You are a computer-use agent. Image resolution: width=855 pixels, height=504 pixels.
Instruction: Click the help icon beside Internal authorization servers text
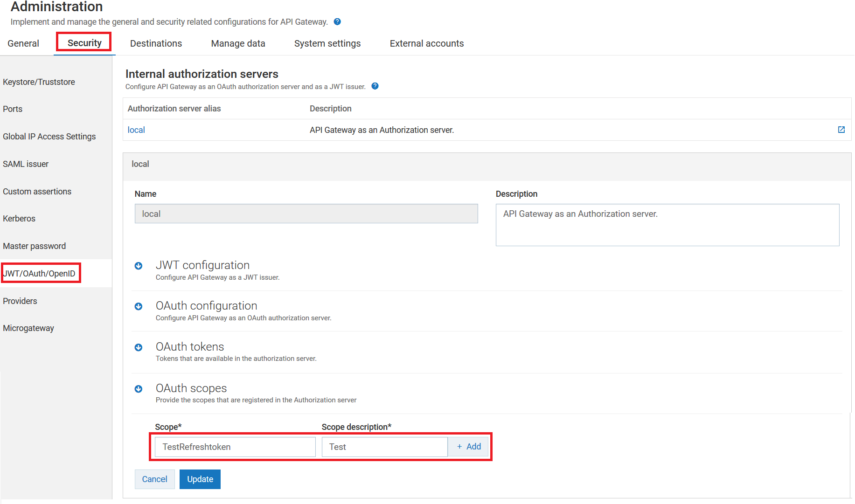point(375,86)
